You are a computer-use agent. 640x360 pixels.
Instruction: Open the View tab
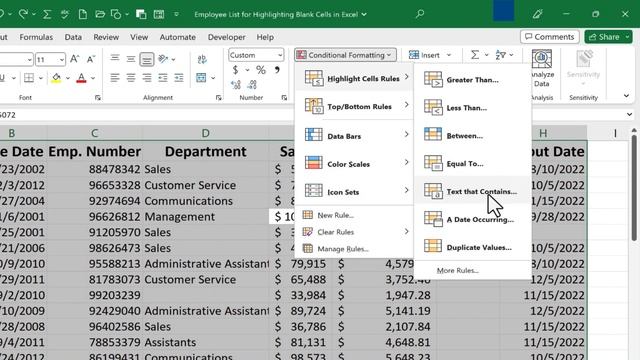(x=139, y=37)
